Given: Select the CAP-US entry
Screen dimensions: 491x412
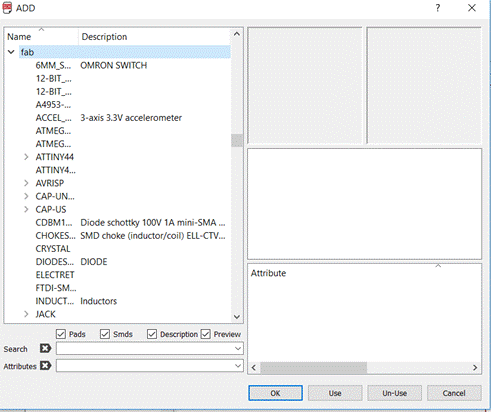Looking at the screenshot, I should pos(51,209).
